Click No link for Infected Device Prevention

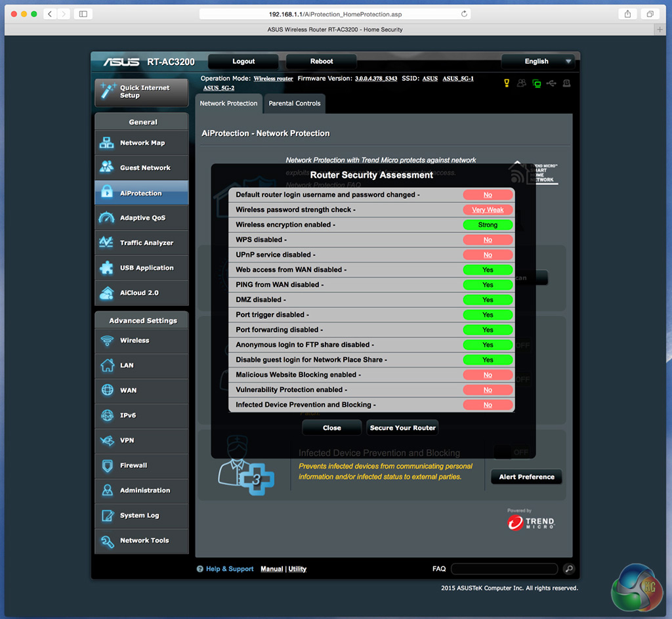(x=488, y=404)
